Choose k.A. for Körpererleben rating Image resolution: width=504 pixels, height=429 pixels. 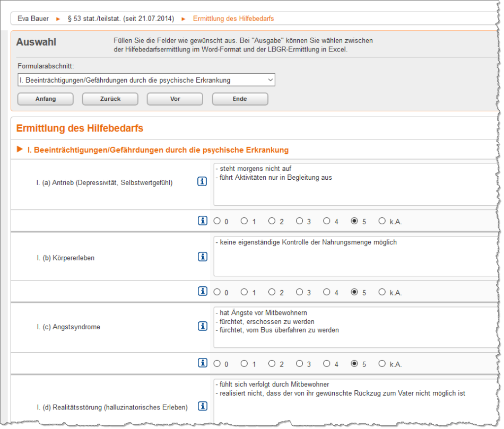(x=382, y=292)
